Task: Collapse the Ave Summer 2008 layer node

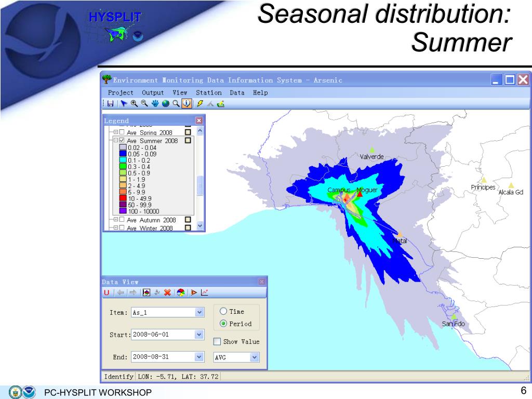Action: (116, 140)
